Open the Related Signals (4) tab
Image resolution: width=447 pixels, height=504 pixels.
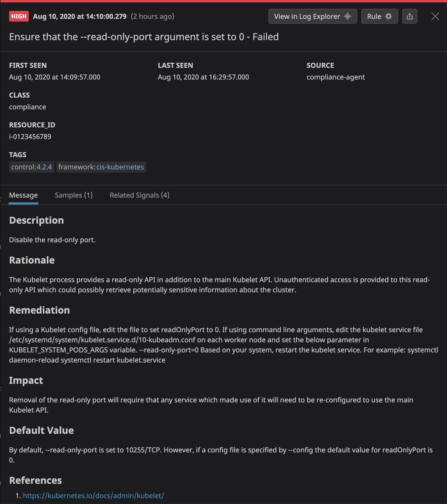coord(139,195)
